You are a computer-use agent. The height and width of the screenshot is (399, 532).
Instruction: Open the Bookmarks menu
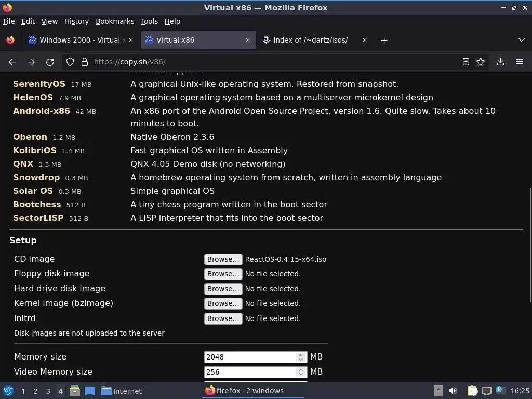(115, 21)
